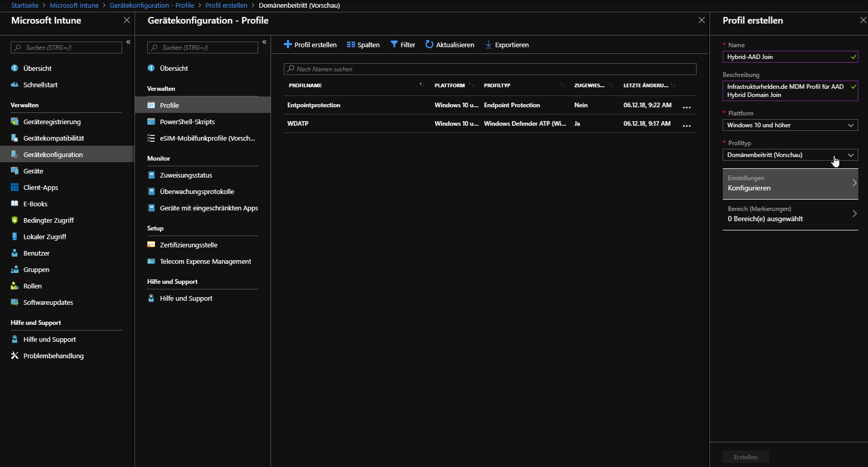Open Plattform dropdown Windows 10 und höher

coord(790,125)
